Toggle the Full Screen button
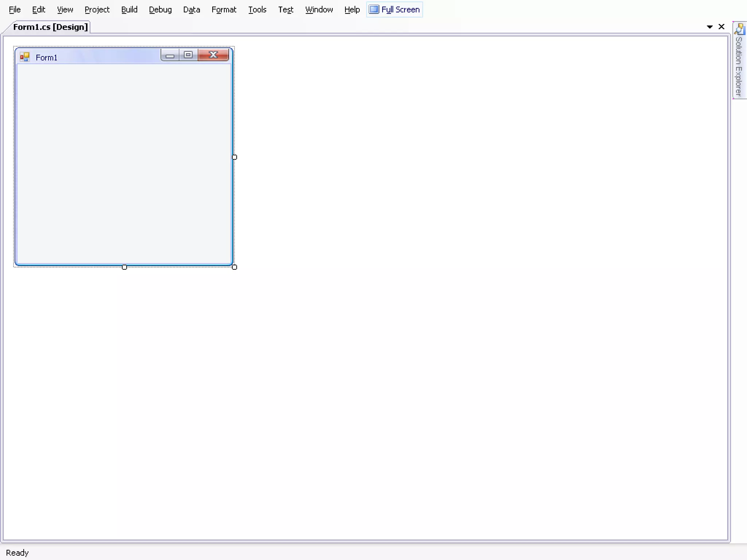This screenshot has width=747, height=560. coord(395,9)
